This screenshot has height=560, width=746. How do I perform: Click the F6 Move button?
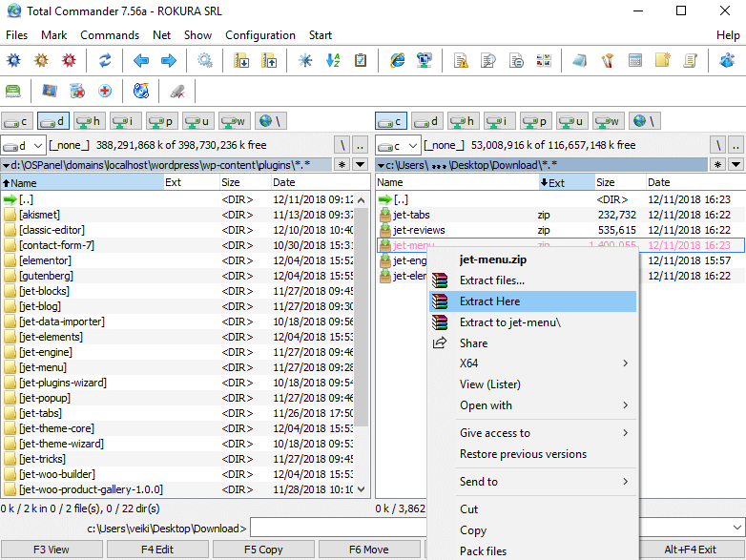pos(369,550)
